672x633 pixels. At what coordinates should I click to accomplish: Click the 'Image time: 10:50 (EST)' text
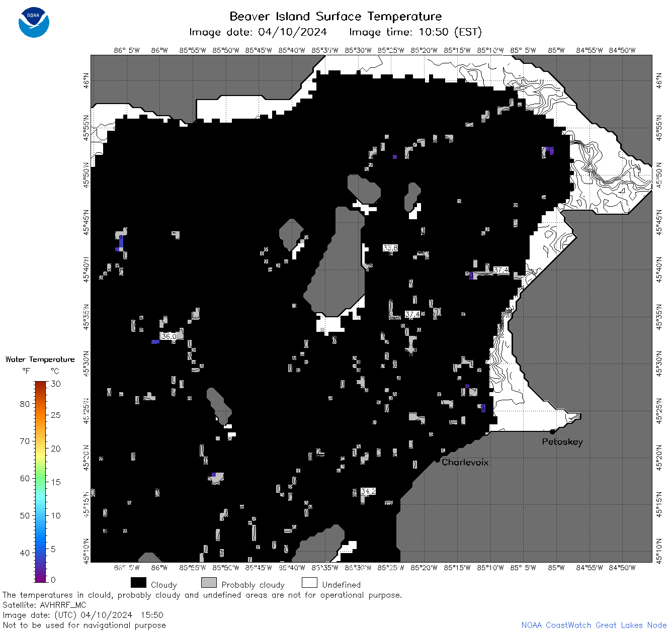[415, 32]
